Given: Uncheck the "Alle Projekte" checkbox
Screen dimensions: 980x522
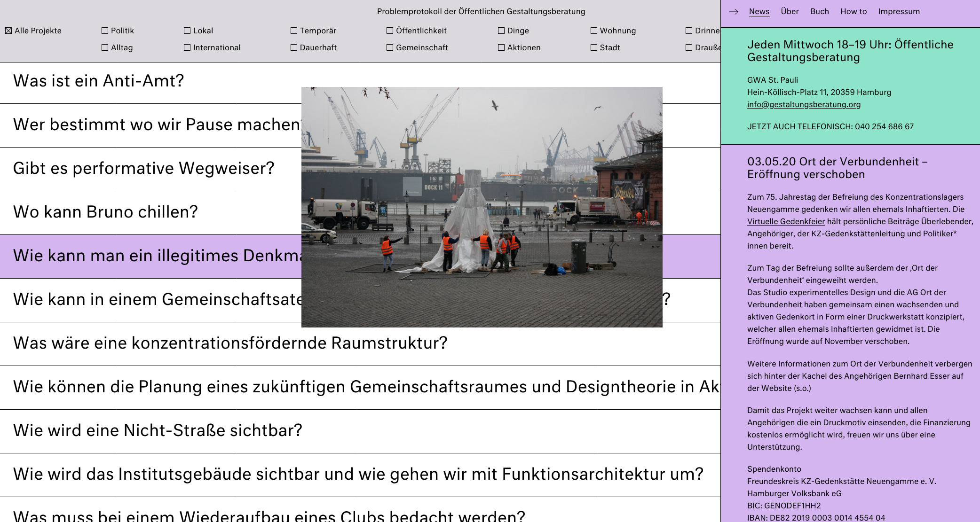Looking at the screenshot, I should 8,31.
